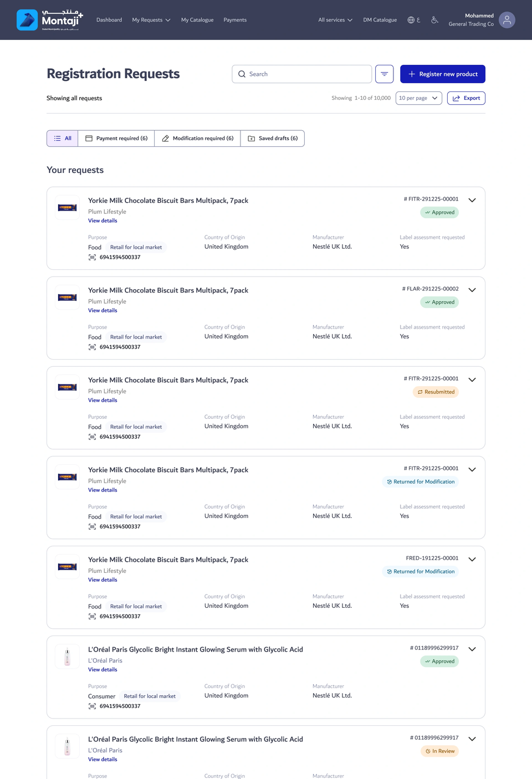Click Retail for local market tag beside Consumer
This screenshot has height=779, width=532.
point(150,696)
